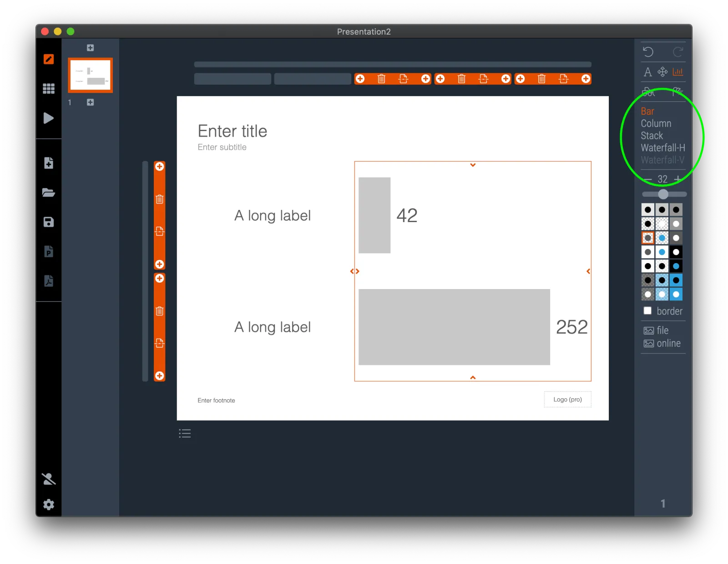Duplicate the second column via its copy icon
Viewport: 728px width, 564px height.
483,79
